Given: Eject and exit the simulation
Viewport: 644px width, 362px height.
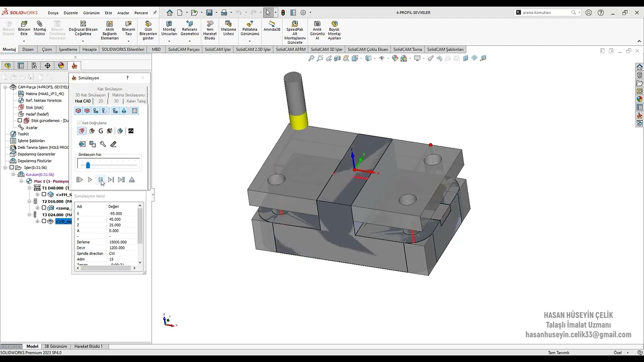Looking at the screenshot, I should (x=132, y=179).
